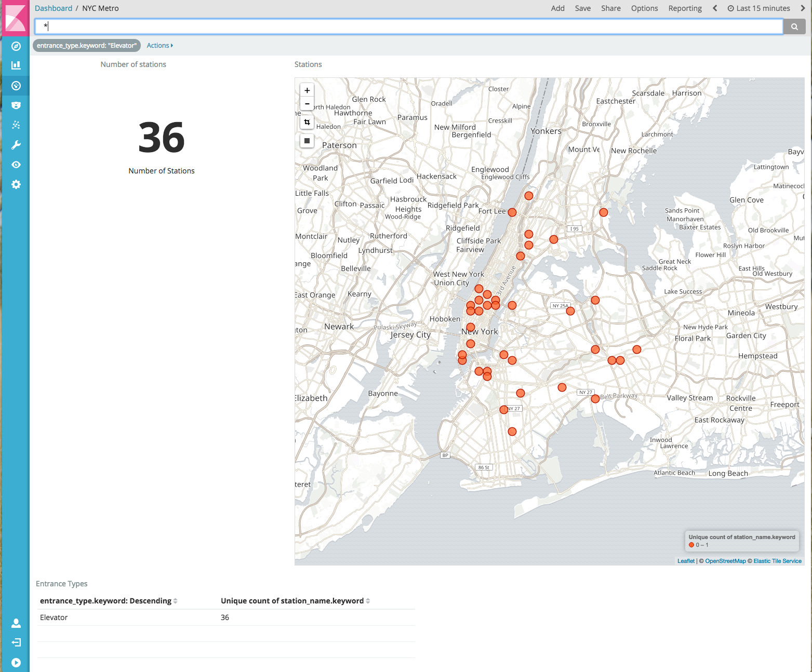Viewport: 812px width, 672px height.
Task: Click the 0 – 1 legend color dot
Action: pyautogui.click(x=691, y=545)
